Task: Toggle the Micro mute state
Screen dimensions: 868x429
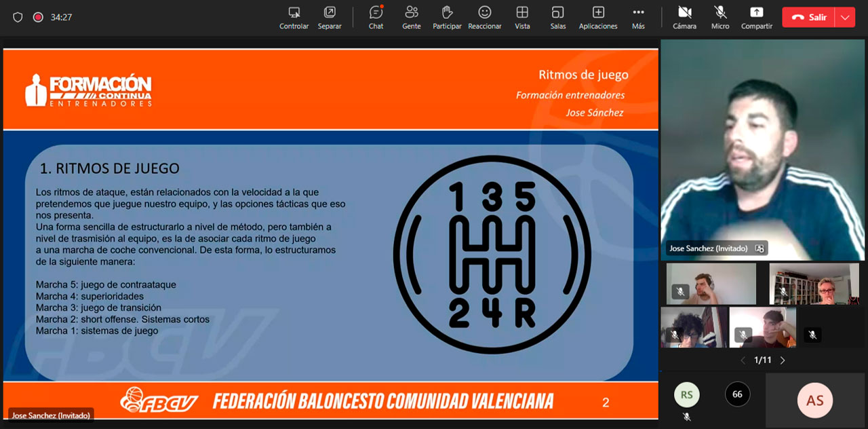Action: pyautogui.click(x=720, y=18)
